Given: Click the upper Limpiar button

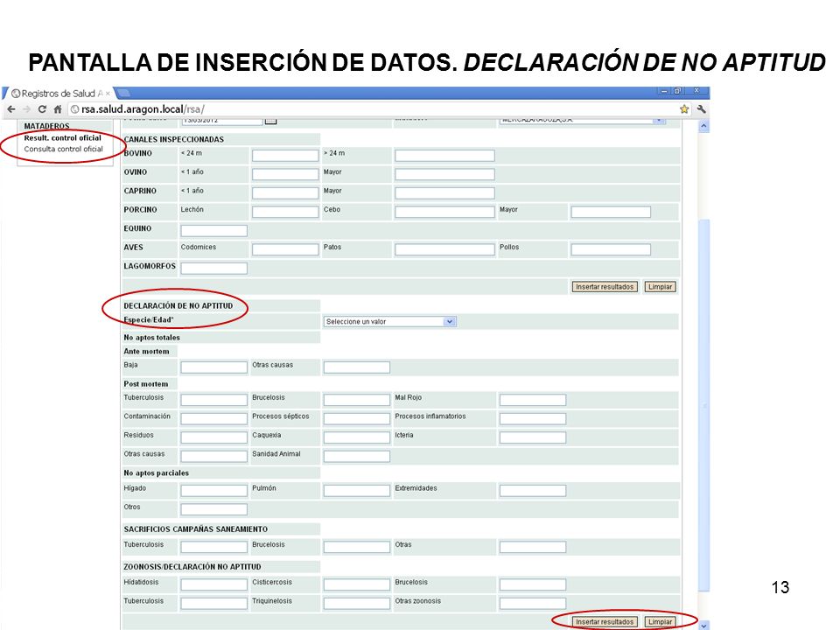Looking at the screenshot, I should click(x=660, y=287).
